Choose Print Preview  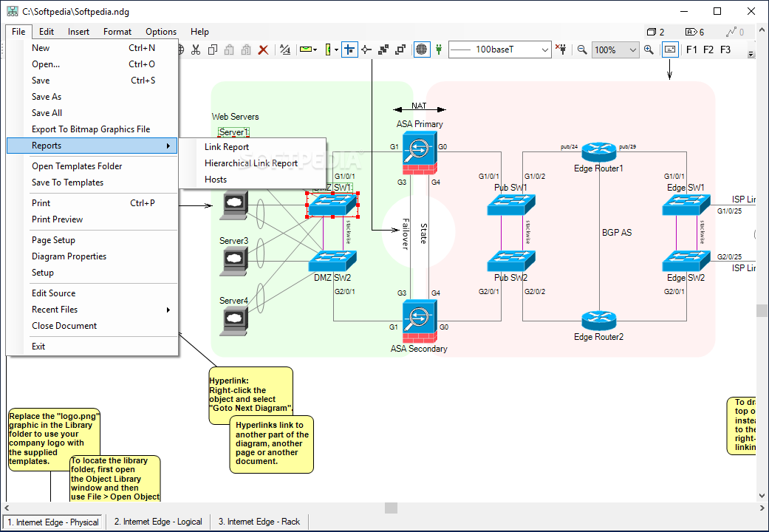pos(92,219)
